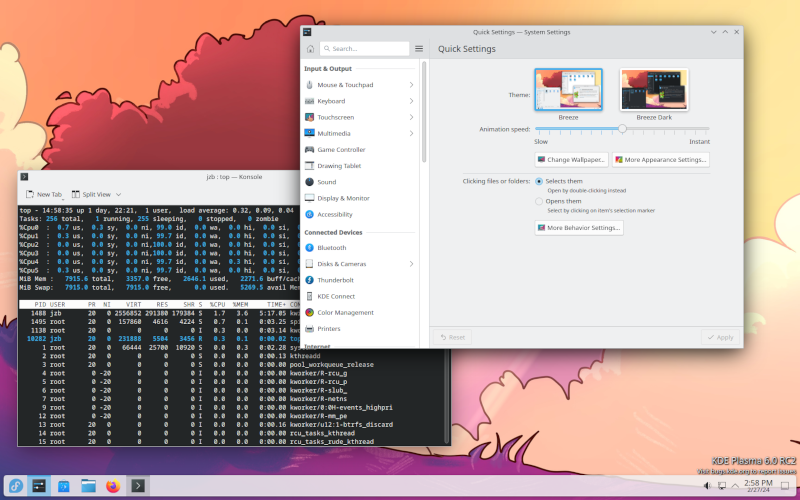800x500 pixels.
Task: Go to System Settings home view
Action: point(310,48)
